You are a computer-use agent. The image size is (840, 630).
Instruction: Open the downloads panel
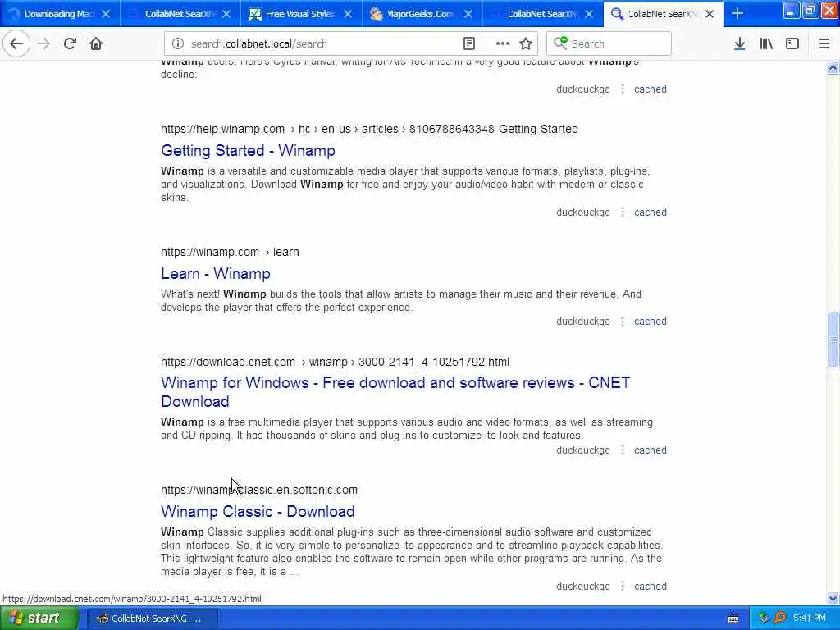[x=739, y=43]
